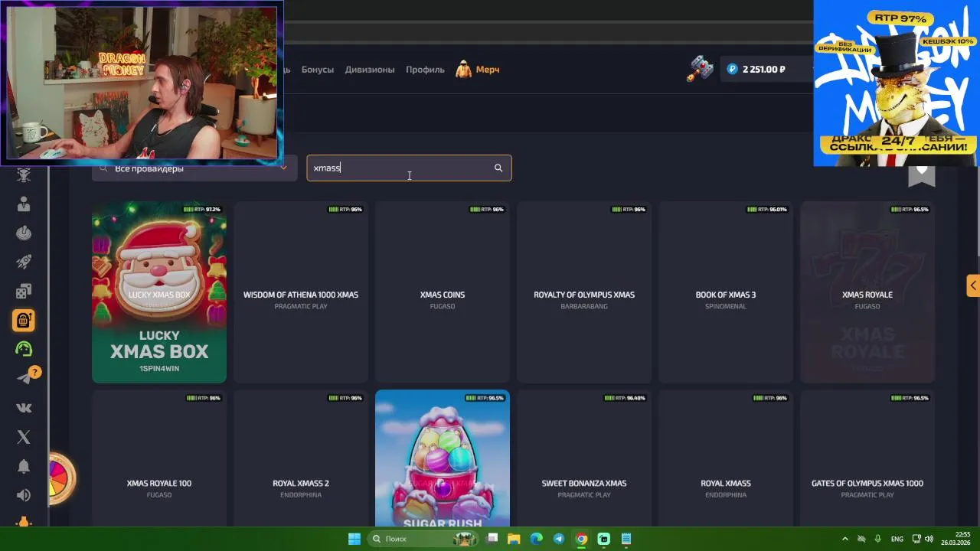Open Sugar Rush game card
The width and height of the screenshot is (980, 551).
tap(443, 459)
